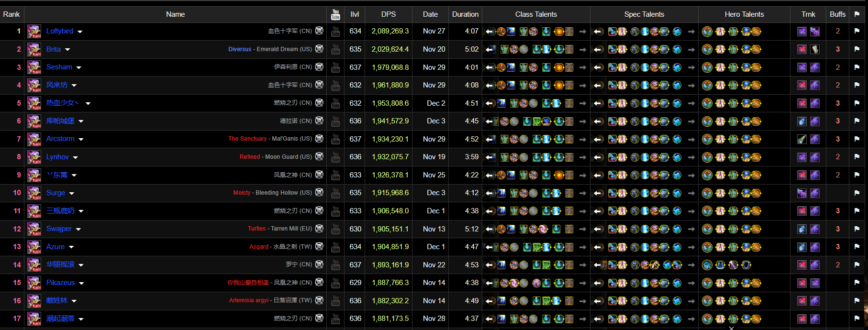Click the first Hero Talents icon in rank 14 row
The image size is (868, 330).
[707, 265]
